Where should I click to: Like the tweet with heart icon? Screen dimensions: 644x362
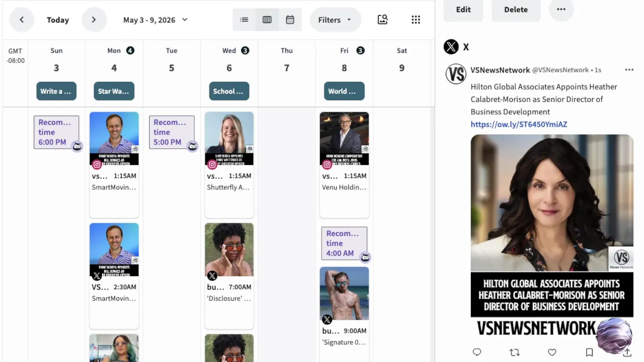552,352
